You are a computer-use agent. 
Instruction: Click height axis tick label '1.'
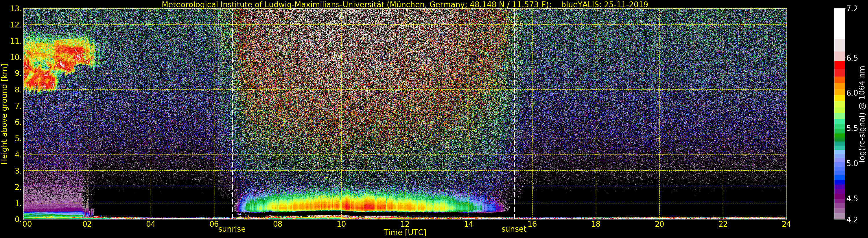coord(18,203)
